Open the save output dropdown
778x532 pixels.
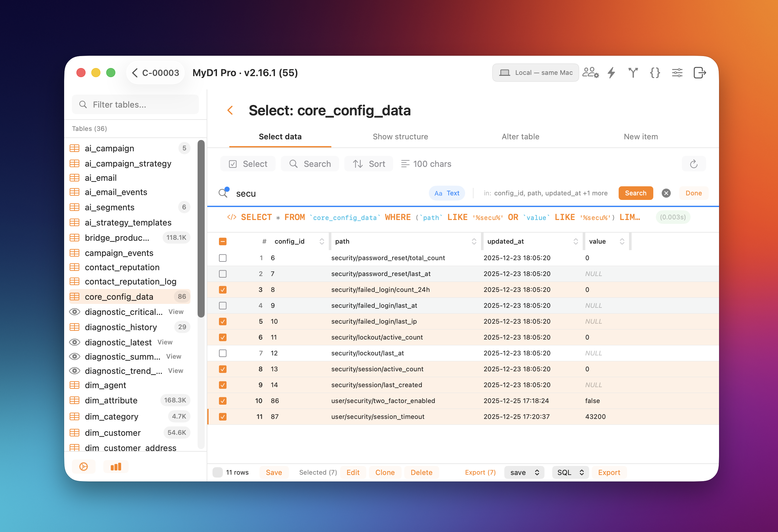click(524, 472)
